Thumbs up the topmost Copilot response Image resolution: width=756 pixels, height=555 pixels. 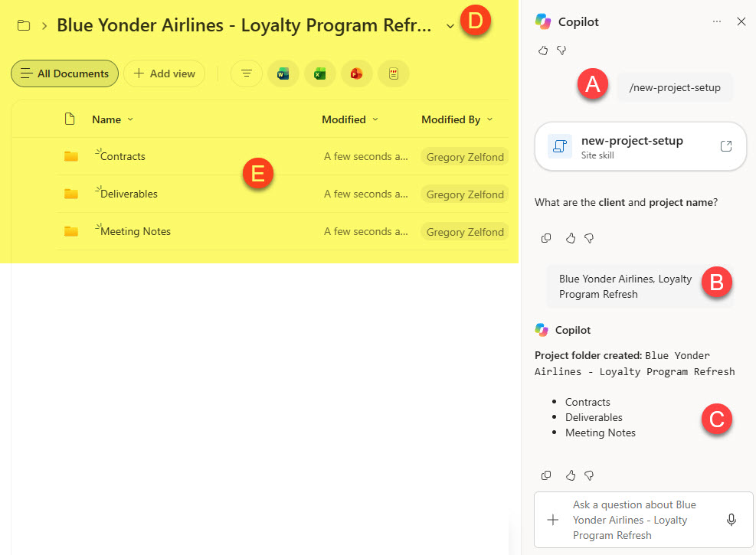[x=543, y=50]
